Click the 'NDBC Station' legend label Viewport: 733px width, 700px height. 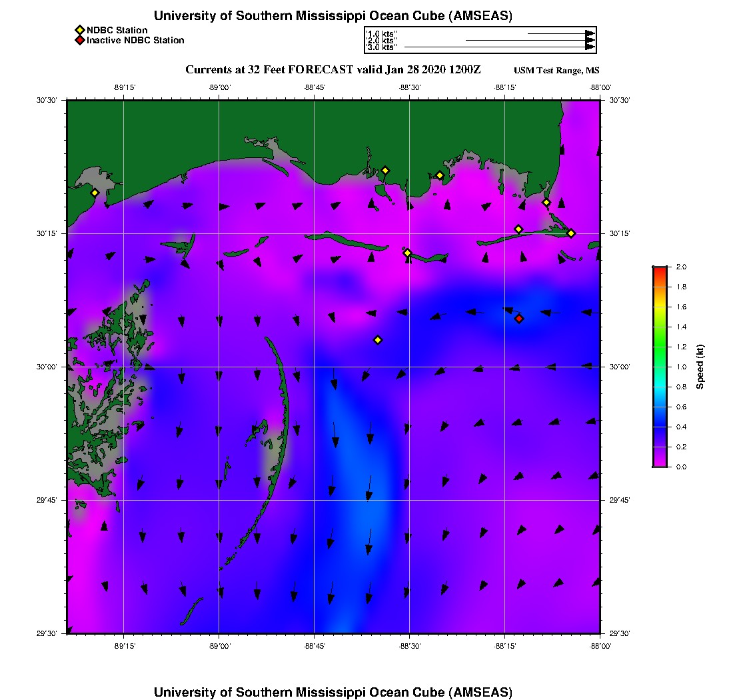point(117,31)
